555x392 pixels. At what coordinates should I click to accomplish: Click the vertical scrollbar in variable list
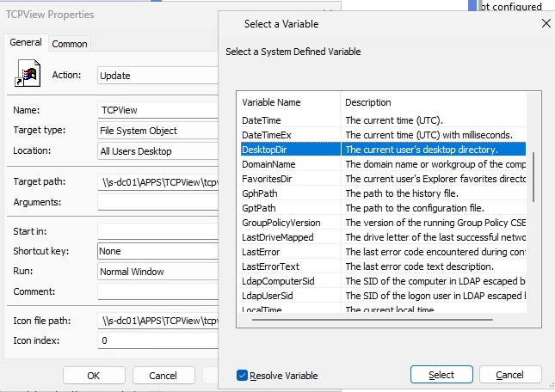(x=533, y=177)
